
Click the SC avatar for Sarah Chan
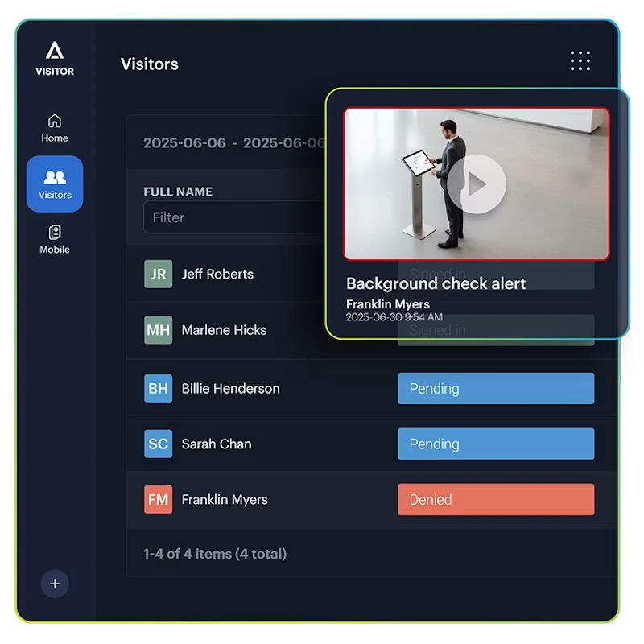[x=158, y=444]
